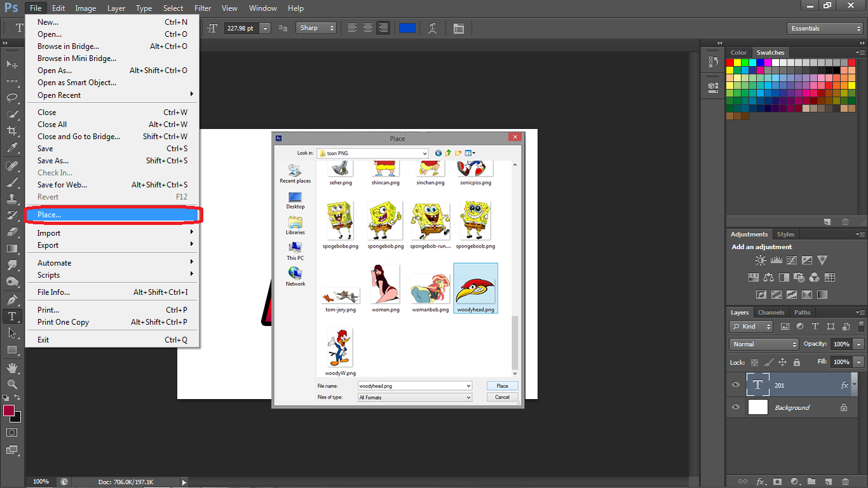Select the Hand tool
The image size is (868, 488).
[12, 367]
